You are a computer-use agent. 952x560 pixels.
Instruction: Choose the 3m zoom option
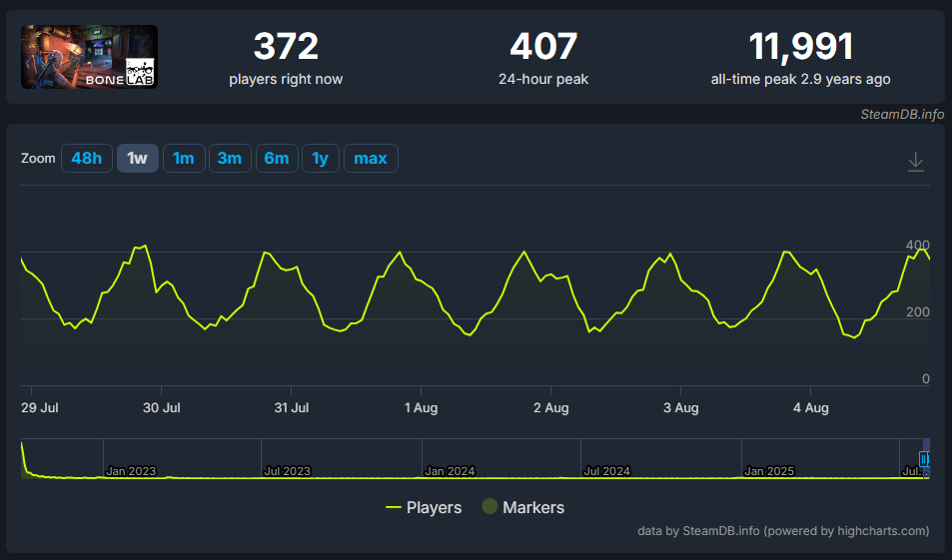click(x=230, y=159)
